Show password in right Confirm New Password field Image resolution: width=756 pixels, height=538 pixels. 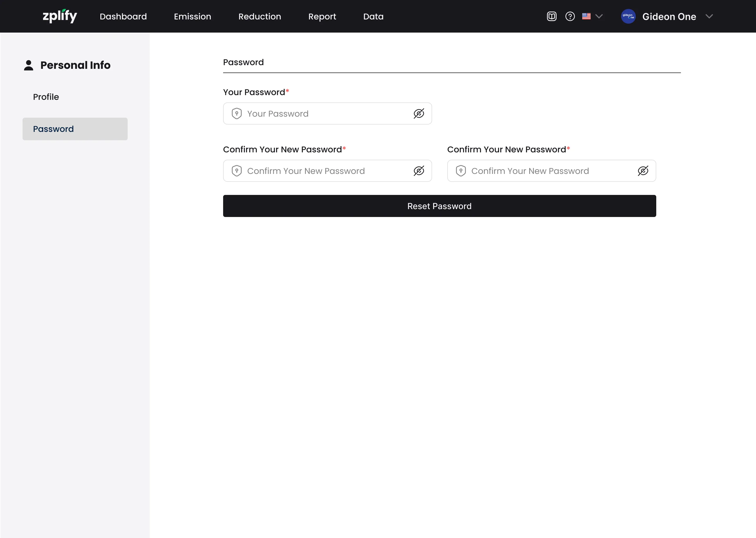tap(643, 171)
